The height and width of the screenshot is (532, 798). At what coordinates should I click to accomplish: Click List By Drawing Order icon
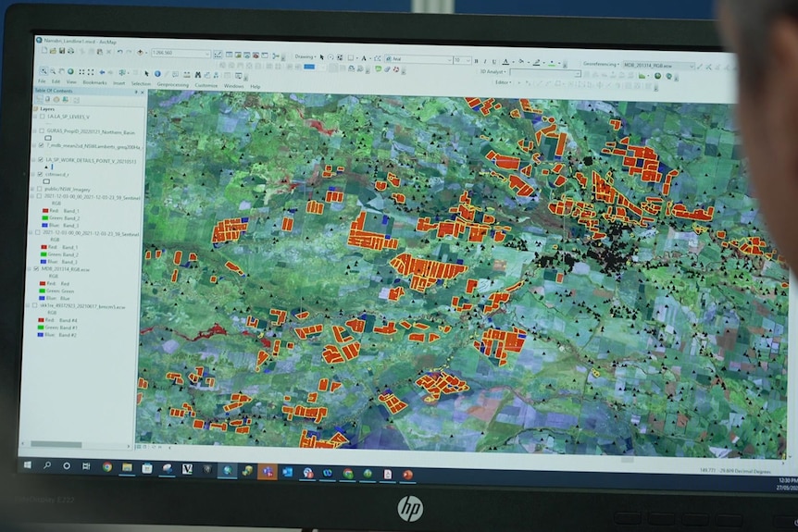click(x=39, y=99)
